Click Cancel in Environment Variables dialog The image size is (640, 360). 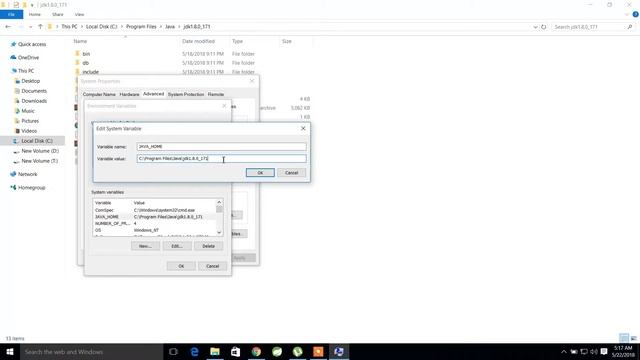212,266
